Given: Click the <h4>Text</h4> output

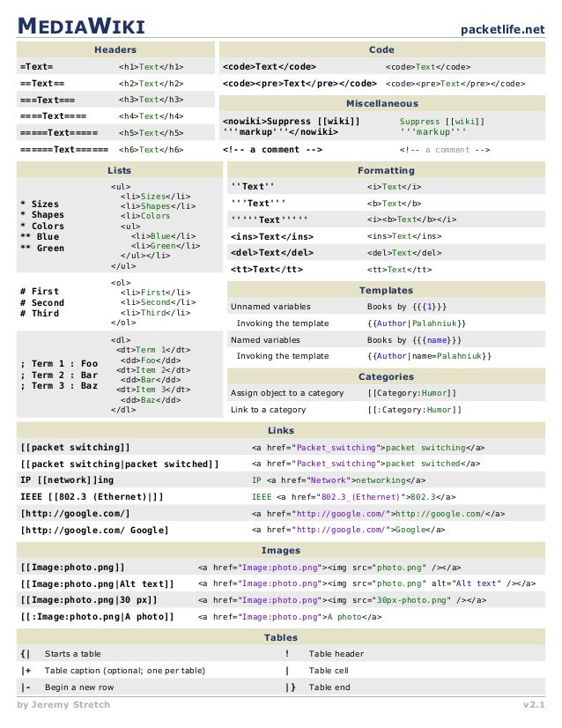Looking at the screenshot, I should click(x=151, y=116).
